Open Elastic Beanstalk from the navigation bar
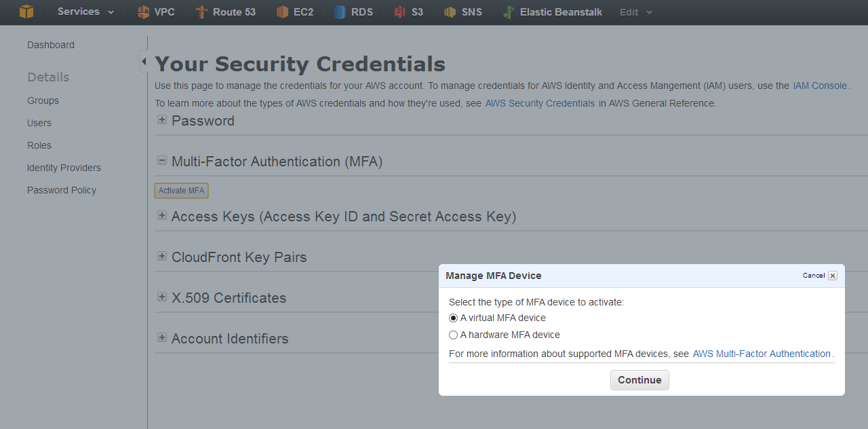The width and height of the screenshot is (868, 429). tap(552, 12)
